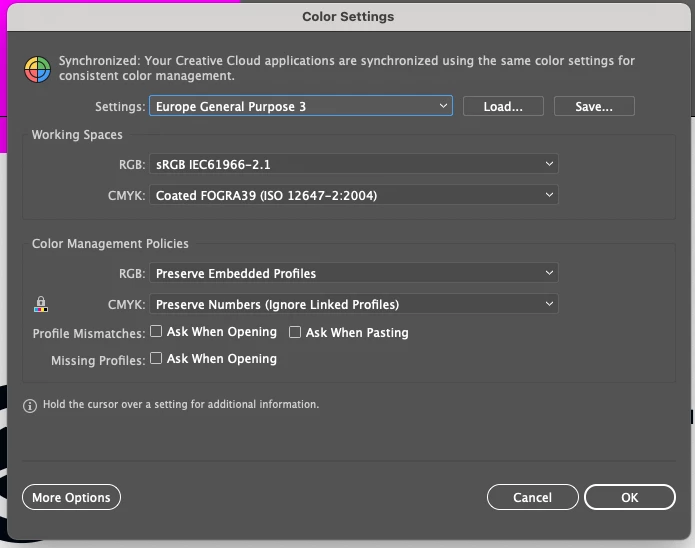Click the Synchronized status message text
The width and height of the screenshot is (695, 548).
[x=347, y=68]
